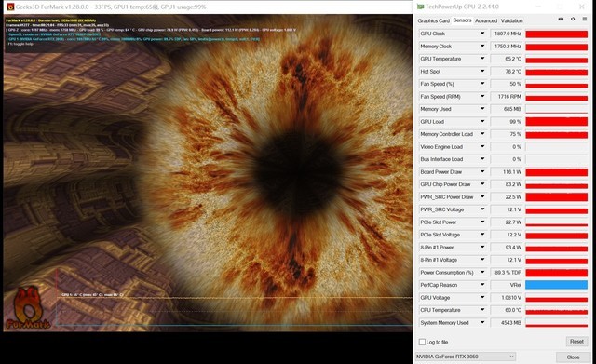Switch to the Advanced tab
This screenshot has height=364, width=596.
[x=486, y=20]
